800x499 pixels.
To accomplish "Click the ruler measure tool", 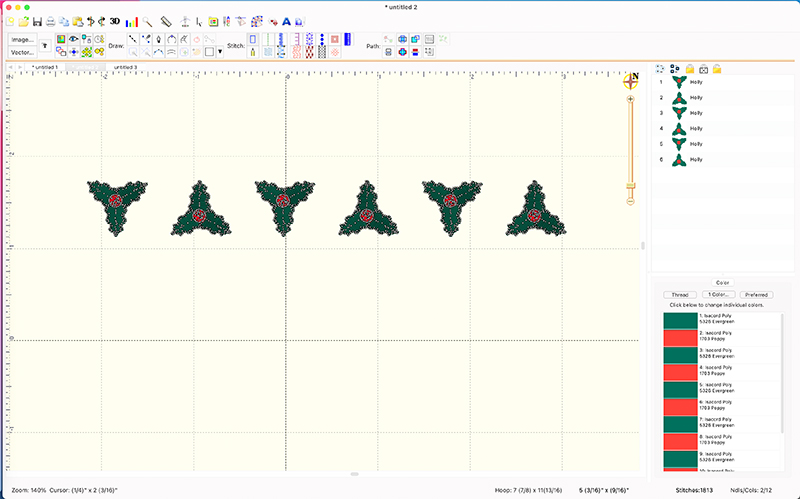I will pos(166,21).
